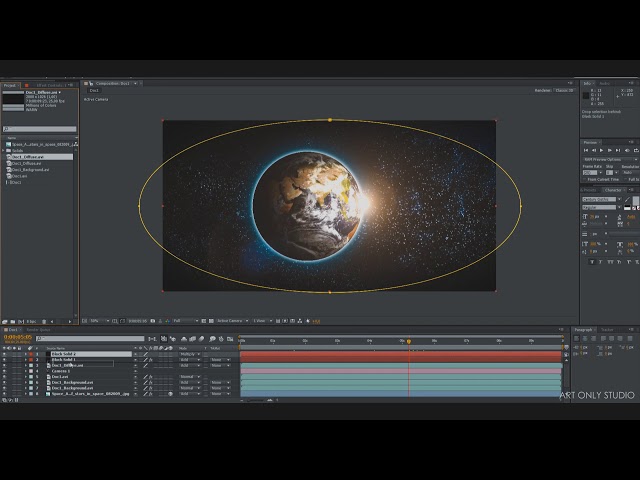Viewport: 640px width, 480px height.
Task: Open the 1 View layout dropdown
Action: coord(262,321)
